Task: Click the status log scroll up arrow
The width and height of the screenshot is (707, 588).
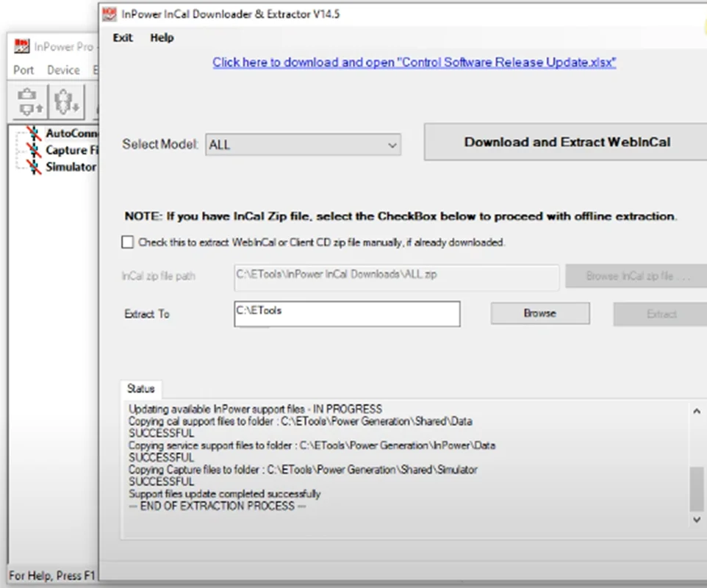Action: (697, 412)
